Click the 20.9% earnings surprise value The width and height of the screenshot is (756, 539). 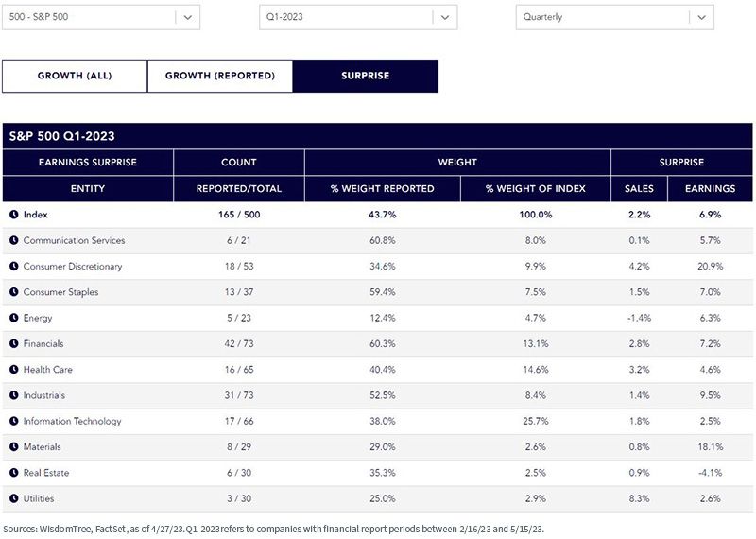tap(711, 266)
